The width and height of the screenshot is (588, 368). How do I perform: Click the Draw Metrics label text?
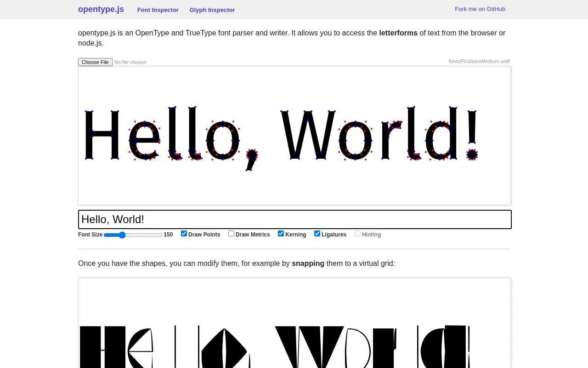[253, 235]
